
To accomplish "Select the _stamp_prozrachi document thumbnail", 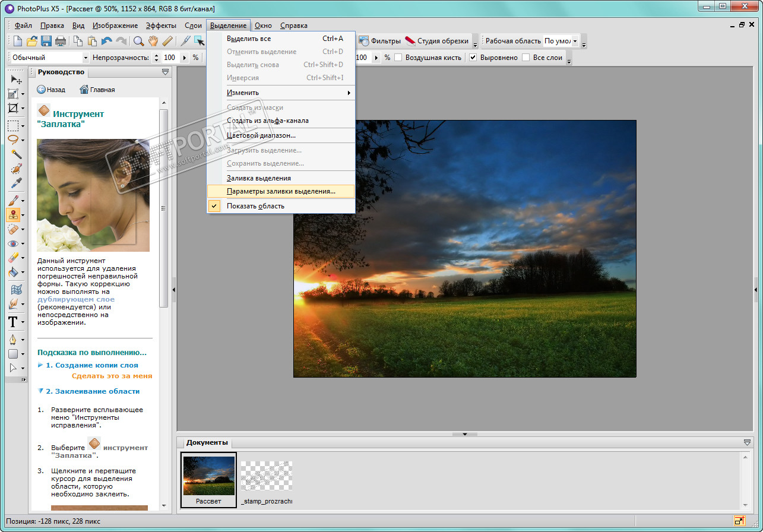I will coord(266,480).
